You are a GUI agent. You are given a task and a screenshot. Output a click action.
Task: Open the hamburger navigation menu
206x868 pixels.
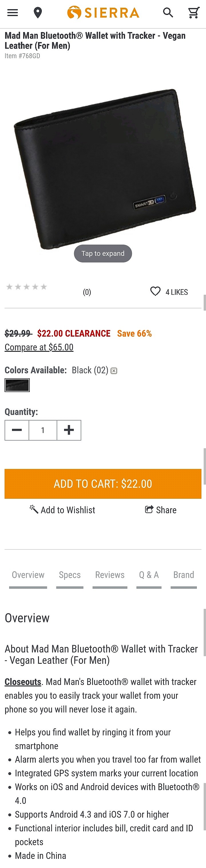[13, 13]
